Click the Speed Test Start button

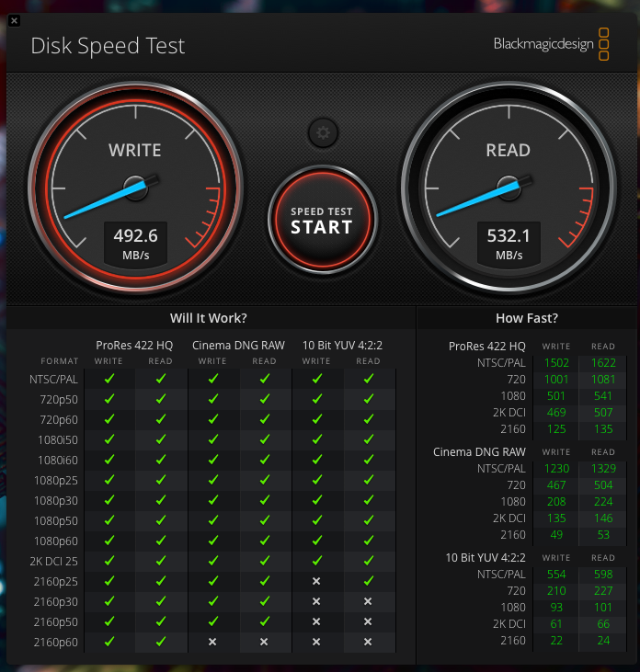[x=323, y=220]
